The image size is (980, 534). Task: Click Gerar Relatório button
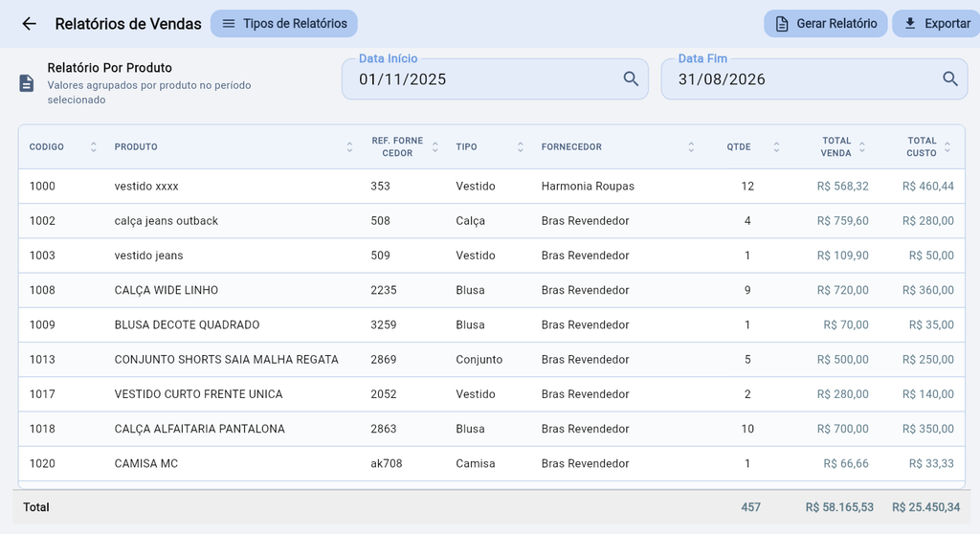pyautogui.click(x=826, y=24)
